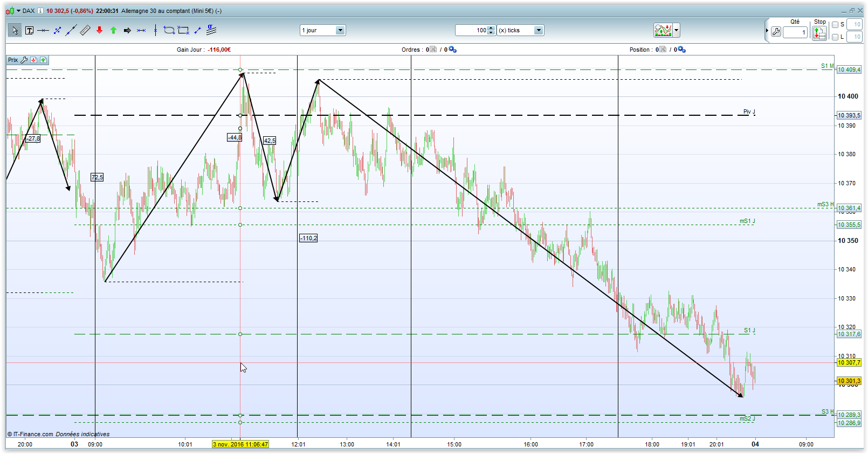
Task: Click the 10 393,5 pivot price label
Action: pos(849,115)
